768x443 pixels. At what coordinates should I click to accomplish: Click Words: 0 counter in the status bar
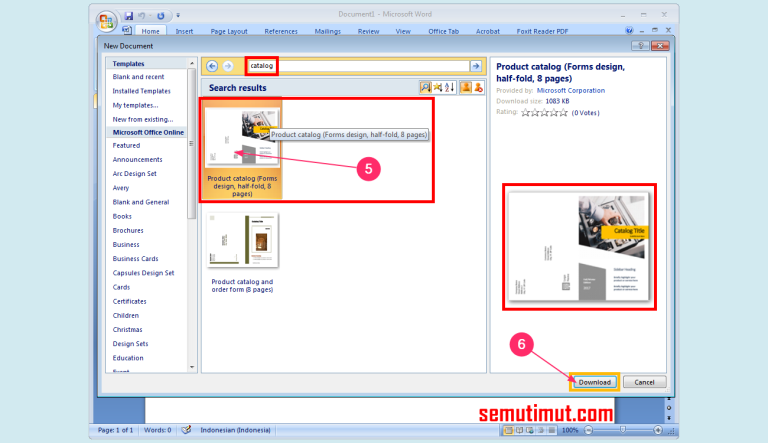coord(157,430)
